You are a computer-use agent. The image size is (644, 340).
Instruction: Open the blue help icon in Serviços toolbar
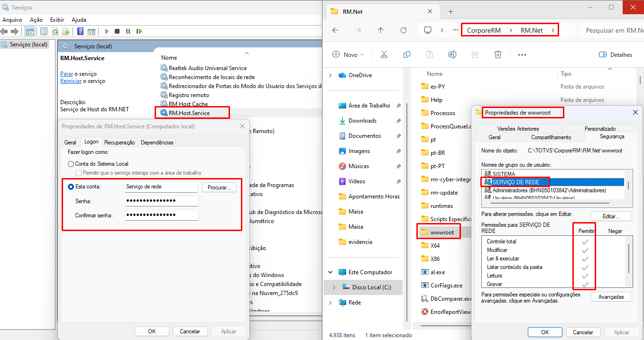tap(80, 31)
